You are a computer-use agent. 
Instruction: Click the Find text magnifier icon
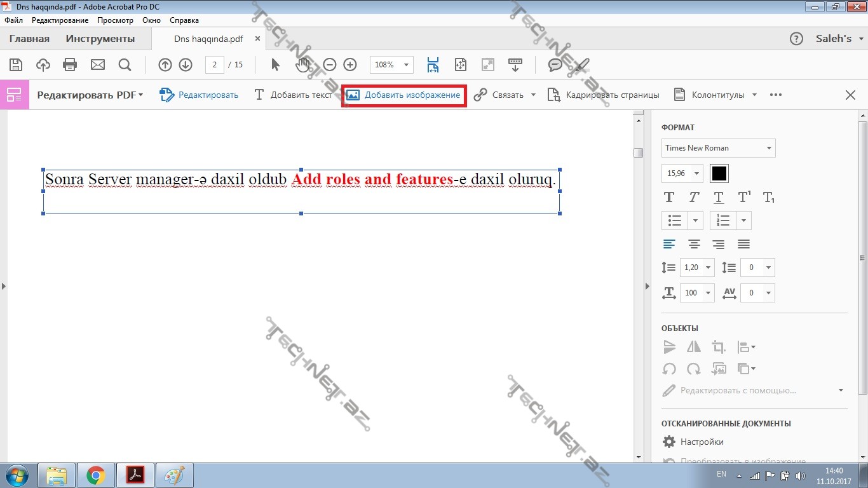coord(125,65)
